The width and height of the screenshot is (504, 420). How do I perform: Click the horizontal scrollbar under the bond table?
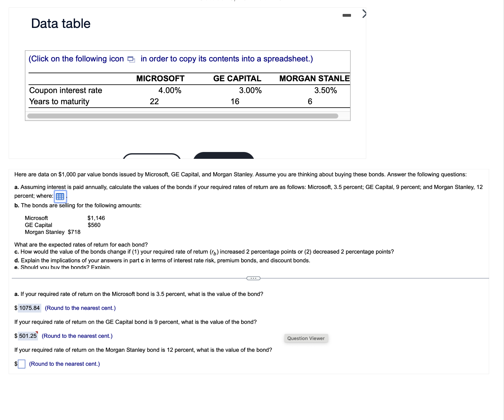183,115
